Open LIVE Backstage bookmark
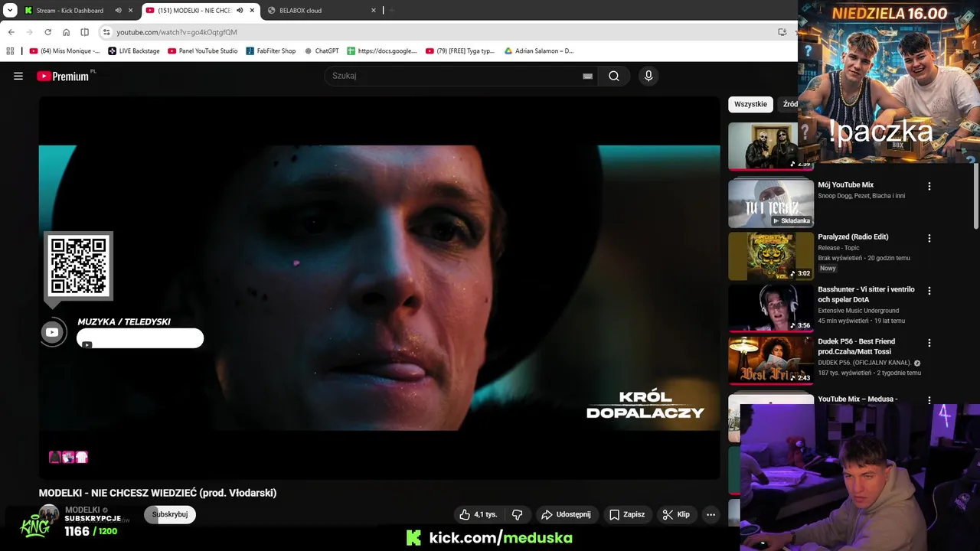The width and height of the screenshot is (980, 551). click(x=134, y=51)
